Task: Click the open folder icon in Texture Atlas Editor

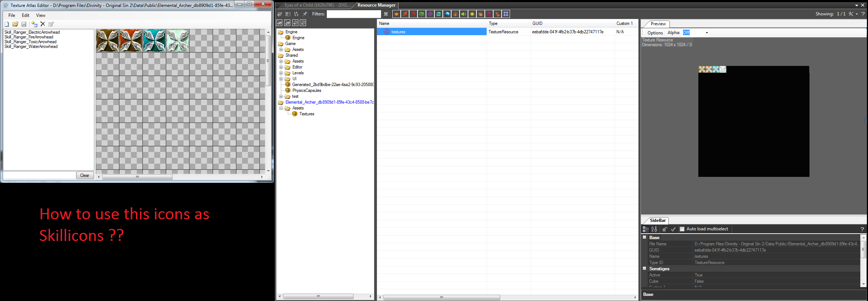Action: pyautogui.click(x=15, y=24)
